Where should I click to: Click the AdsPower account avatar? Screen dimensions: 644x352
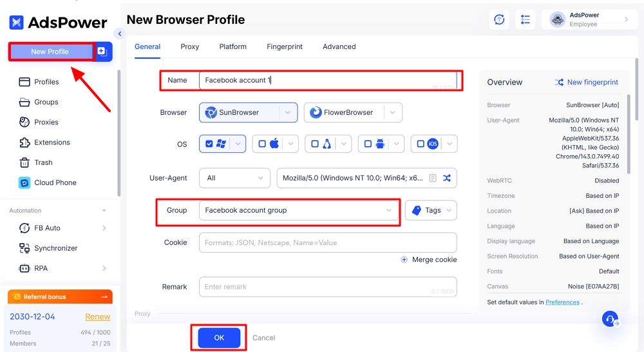(557, 19)
